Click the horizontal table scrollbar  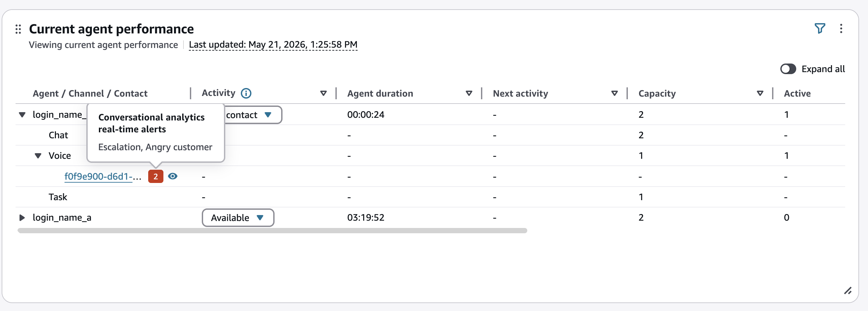pos(272,231)
